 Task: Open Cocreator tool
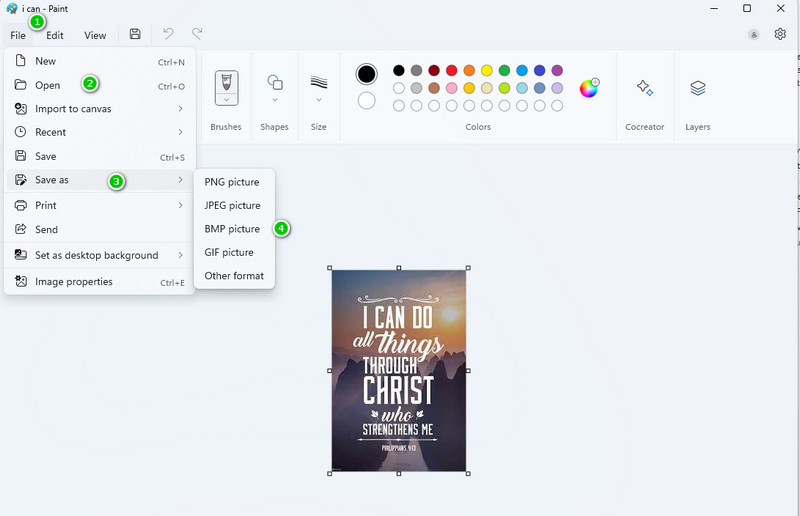click(x=644, y=88)
